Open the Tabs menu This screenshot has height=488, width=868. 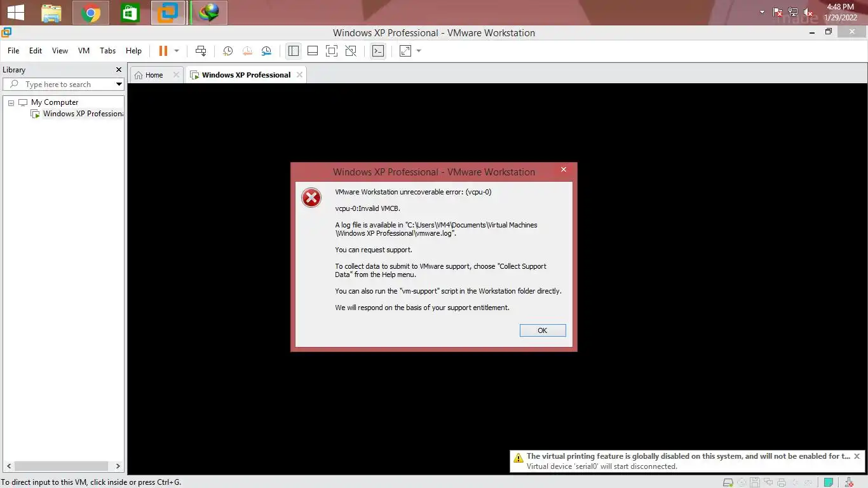pyautogui.click(x=108, y=51)
